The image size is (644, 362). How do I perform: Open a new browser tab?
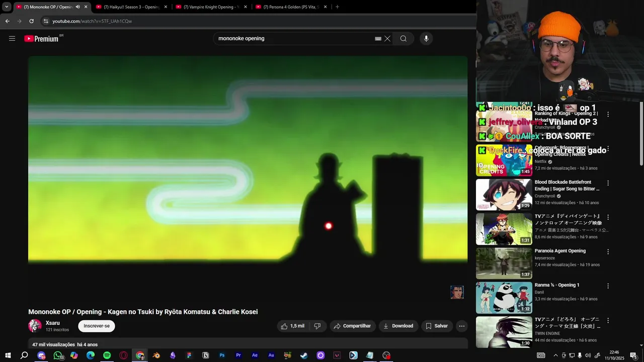[337, 7]
